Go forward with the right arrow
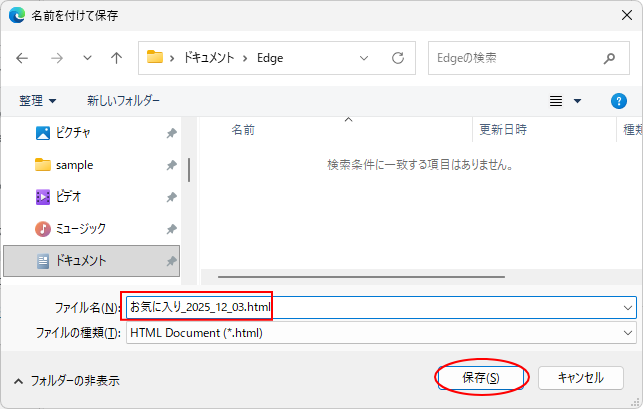The width and height of the screenshot is (643, 409). coord(57,58)
